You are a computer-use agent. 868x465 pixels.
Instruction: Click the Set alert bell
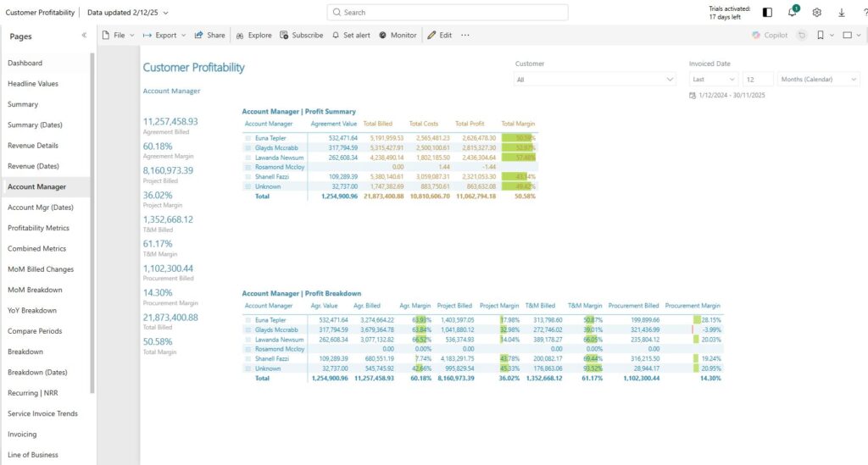coord(350,36)
